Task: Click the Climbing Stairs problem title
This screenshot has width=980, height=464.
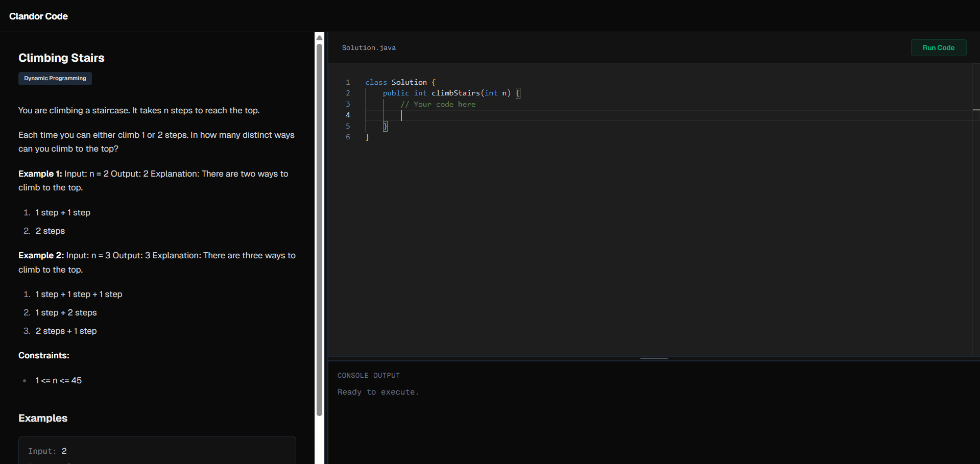Action: pos(61,58)
